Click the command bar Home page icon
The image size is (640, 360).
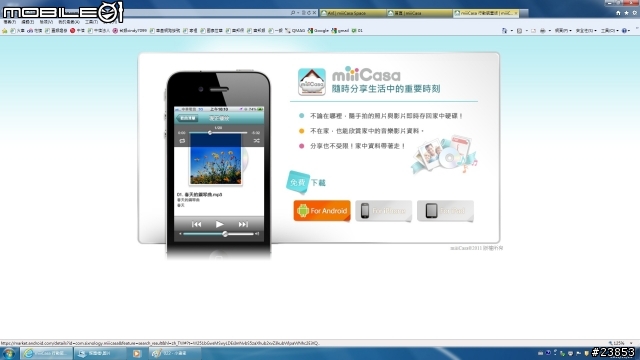coord(504,31)
